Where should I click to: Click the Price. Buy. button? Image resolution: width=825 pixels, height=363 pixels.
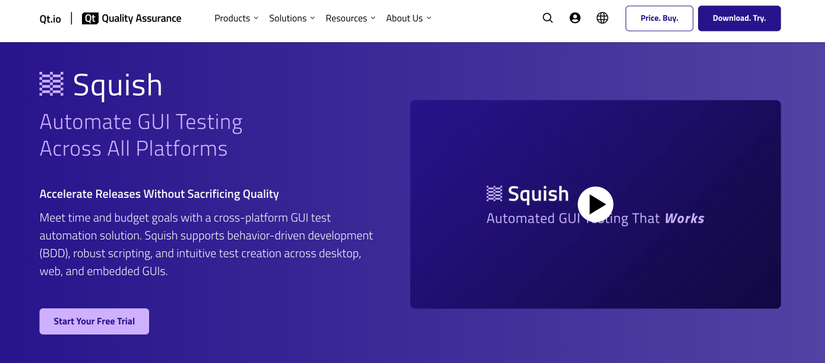tap(659, 18)
